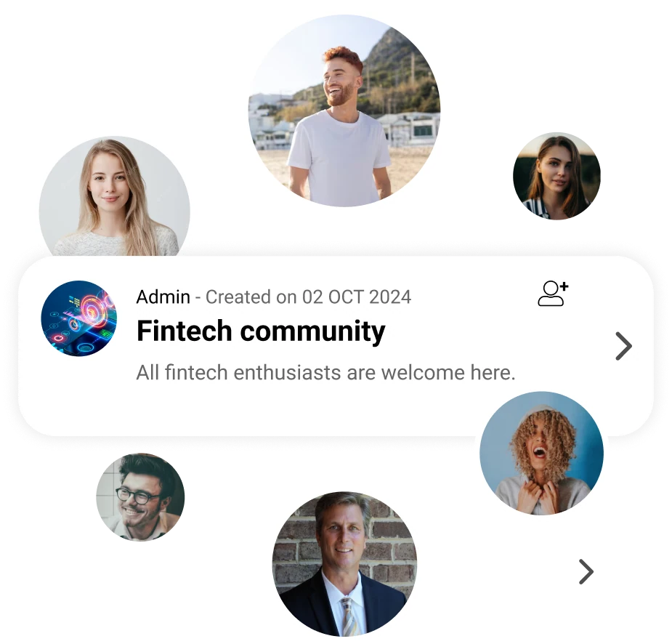Select the curly-haired laughing woman avatar
Image resolution: width=672 pixels, height=644 pixels.
coord(541,453)
